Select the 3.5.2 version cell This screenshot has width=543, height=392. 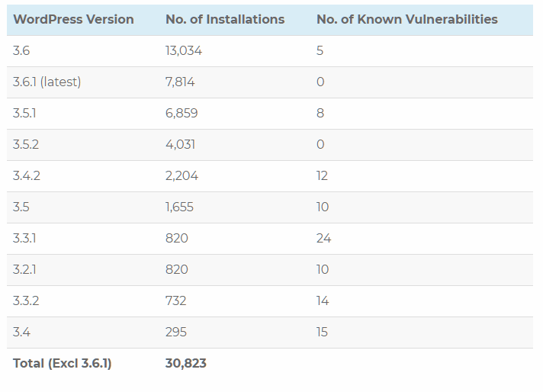point(26,144)
